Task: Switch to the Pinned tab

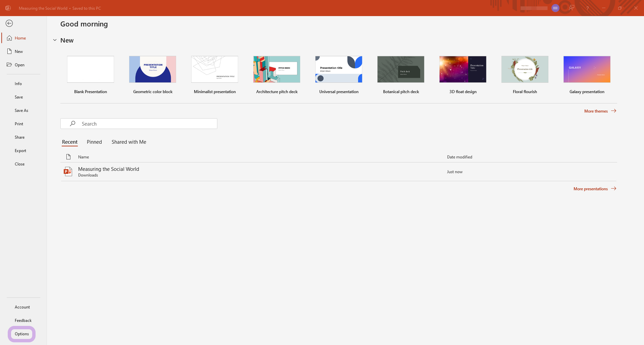Action: coord(94,142)
